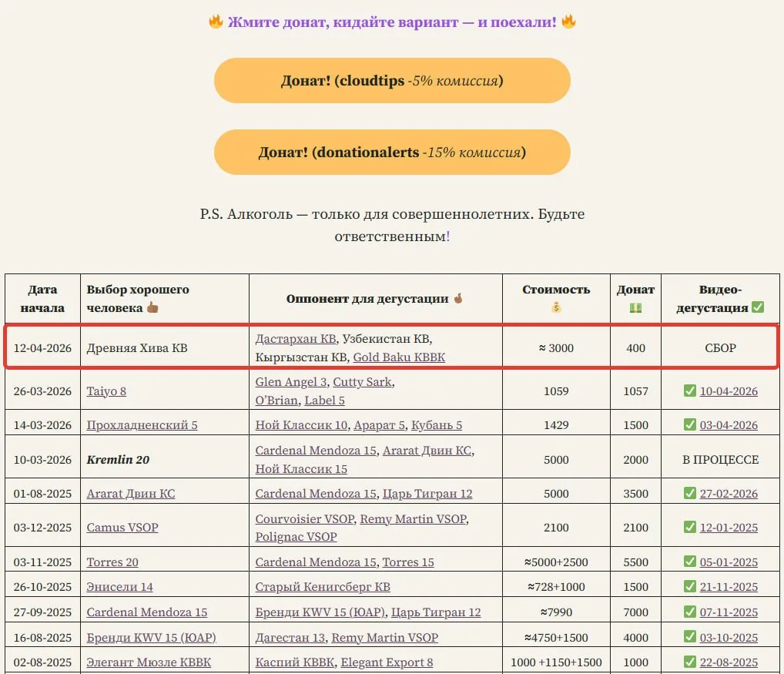Open the Elegant Export 8 link
Viewport: 784px width, 674px height.
coord(387,662)
